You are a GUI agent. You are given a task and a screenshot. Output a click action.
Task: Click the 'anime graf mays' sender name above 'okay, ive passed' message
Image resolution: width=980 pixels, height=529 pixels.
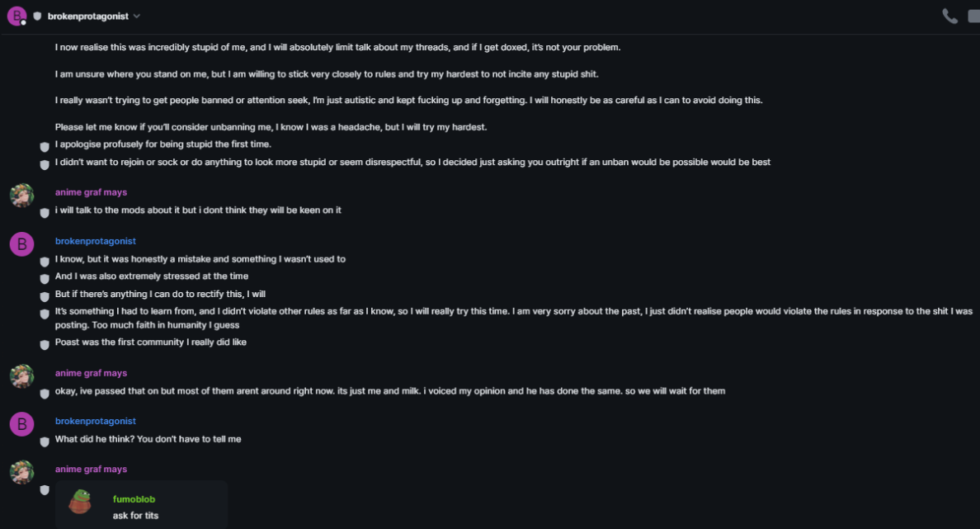91,373
